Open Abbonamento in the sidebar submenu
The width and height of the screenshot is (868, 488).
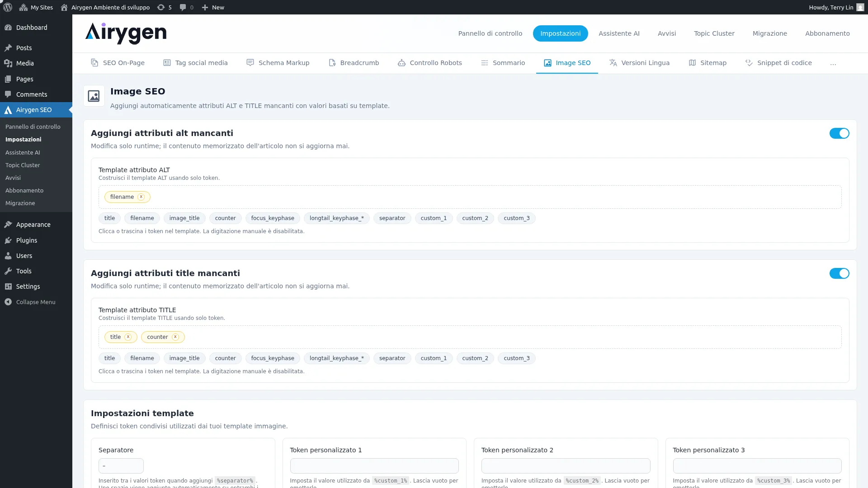coord(24,191)
